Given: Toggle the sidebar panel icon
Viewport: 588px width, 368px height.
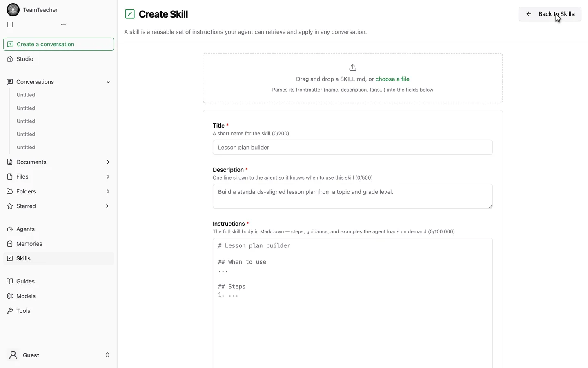Looking at the screenshot, I should click(10, 25).
